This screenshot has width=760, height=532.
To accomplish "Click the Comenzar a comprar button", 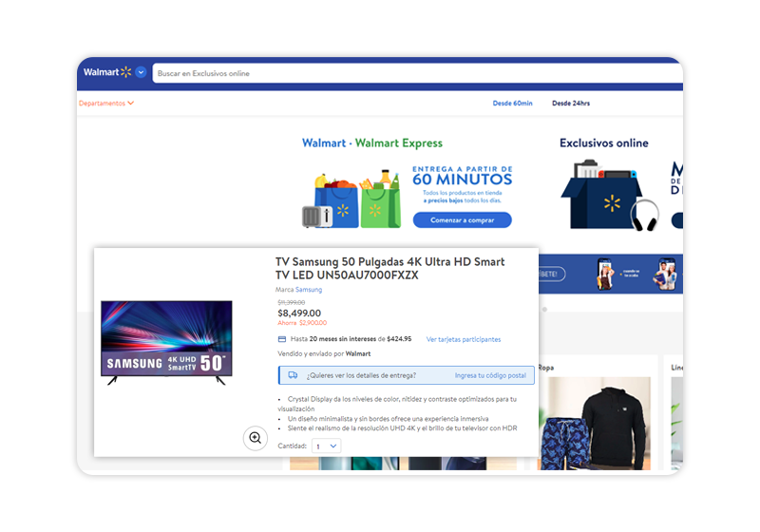I will [462, 220].
